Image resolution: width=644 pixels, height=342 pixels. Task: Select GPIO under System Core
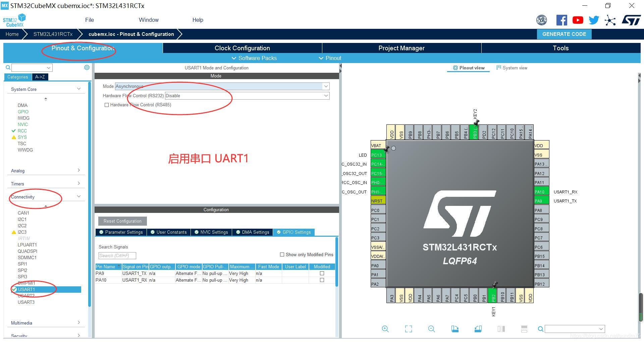coord(23,112)
